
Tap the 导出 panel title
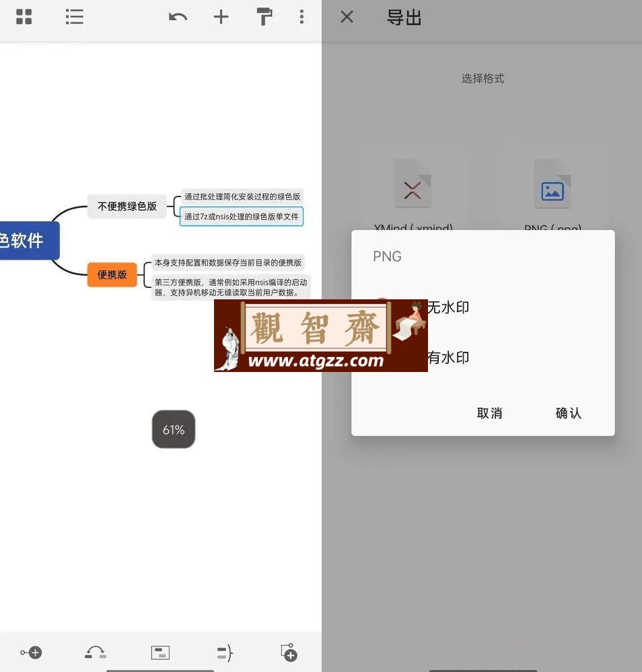coord(404,17)
